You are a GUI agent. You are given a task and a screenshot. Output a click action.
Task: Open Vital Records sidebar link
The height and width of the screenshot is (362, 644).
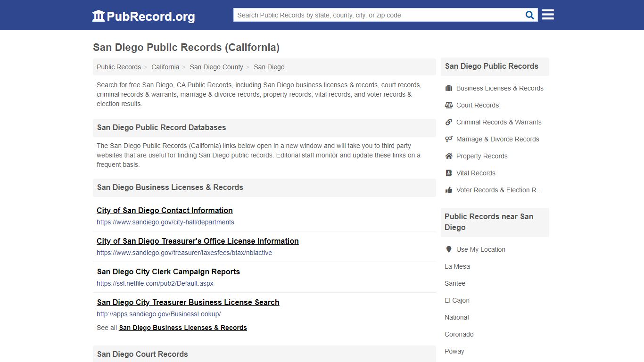476,173
